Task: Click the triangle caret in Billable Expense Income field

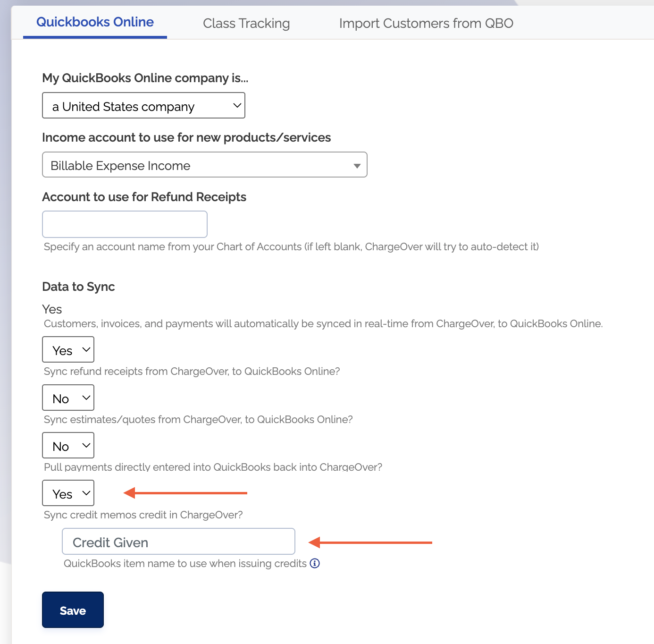Action: [x=357, y=166]
